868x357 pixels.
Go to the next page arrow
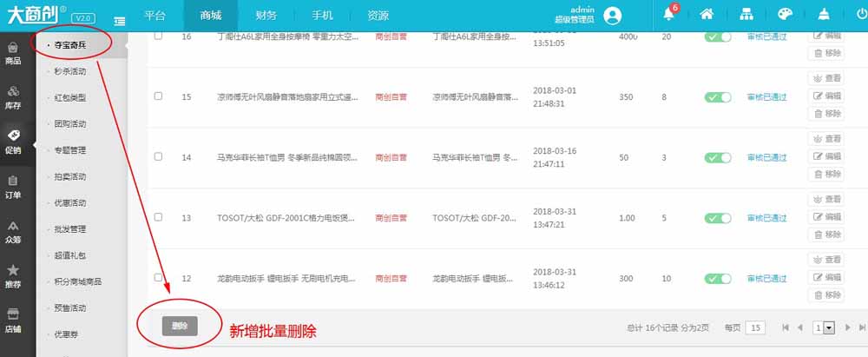click(846, 327)
